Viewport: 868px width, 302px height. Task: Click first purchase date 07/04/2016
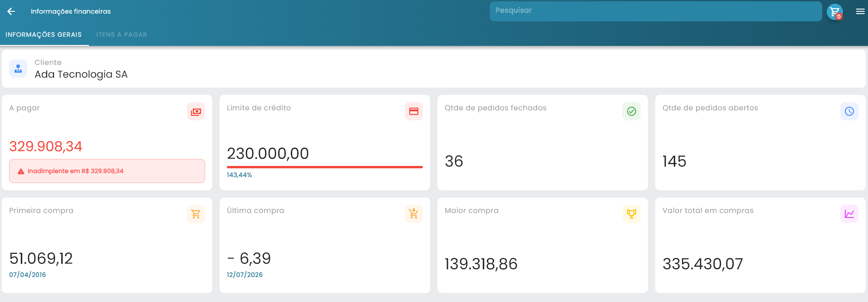point(28,275)
